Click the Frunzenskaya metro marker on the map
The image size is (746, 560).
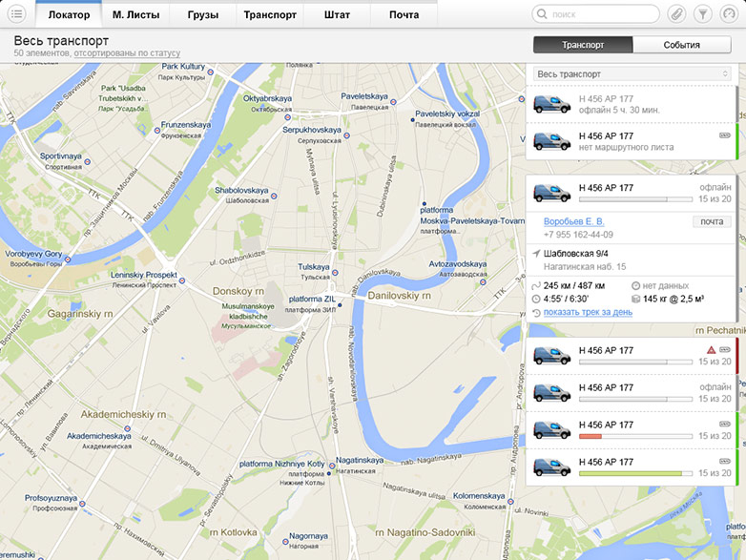(x=157, y=131)
